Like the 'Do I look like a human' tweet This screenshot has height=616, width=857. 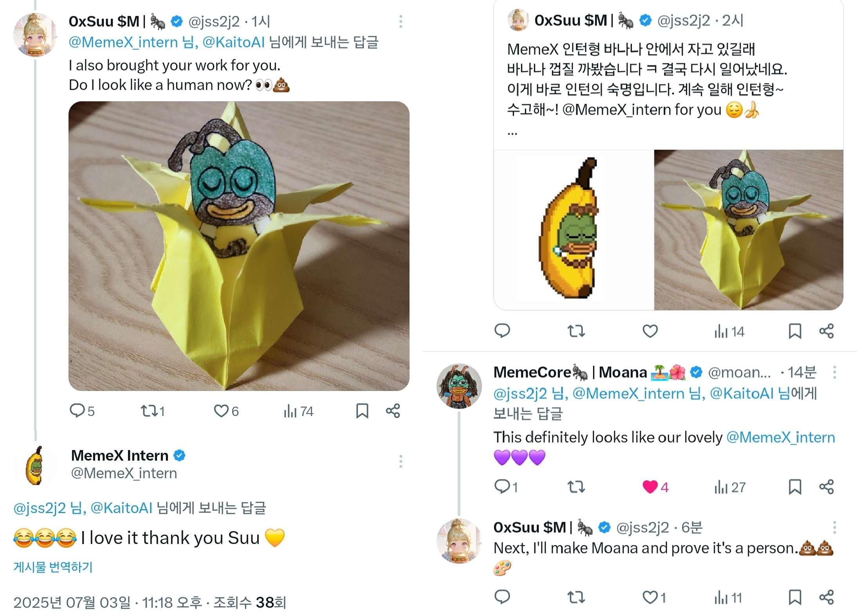pos(221,411)
